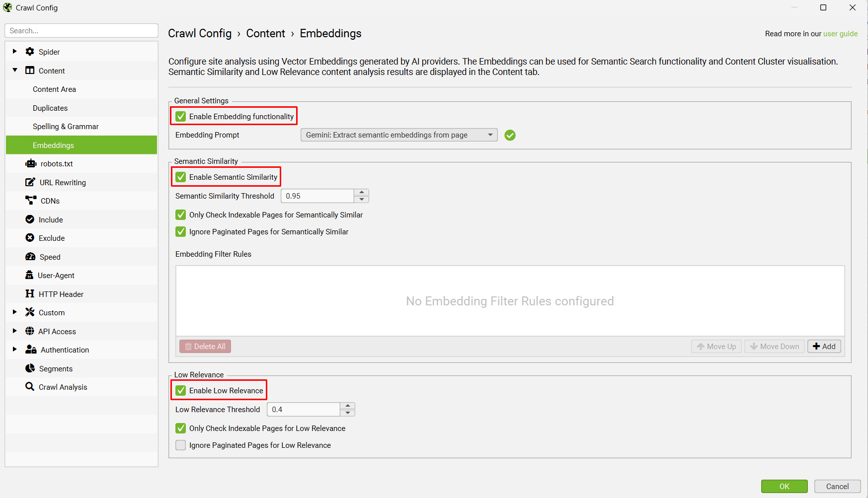
Task: Open CDNs settings via its network icon
Action: pos(30,201)
